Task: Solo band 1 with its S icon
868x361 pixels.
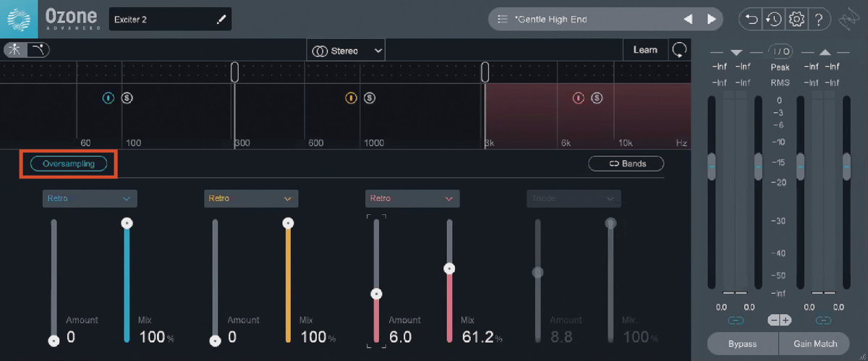Action: 127,98
